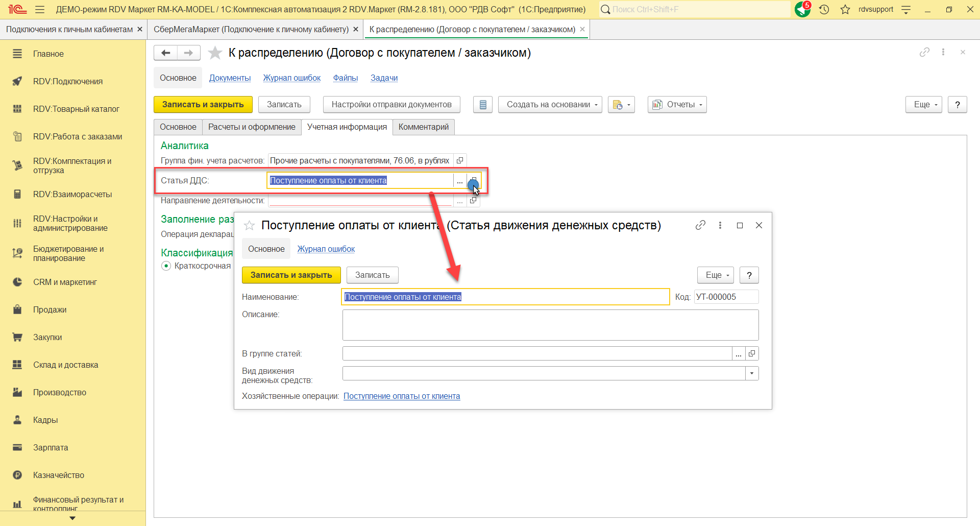Open the history clock icon in title bar

[824, 9]
